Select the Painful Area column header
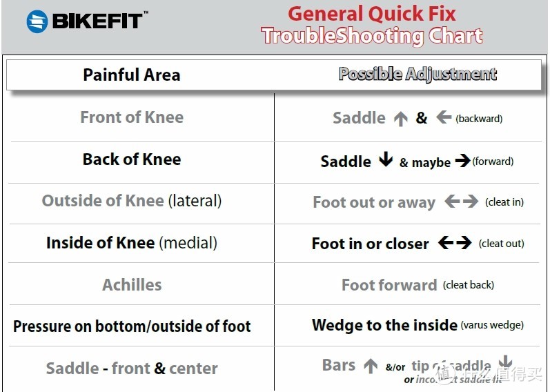Screen dimensions: 550x392 131,75
